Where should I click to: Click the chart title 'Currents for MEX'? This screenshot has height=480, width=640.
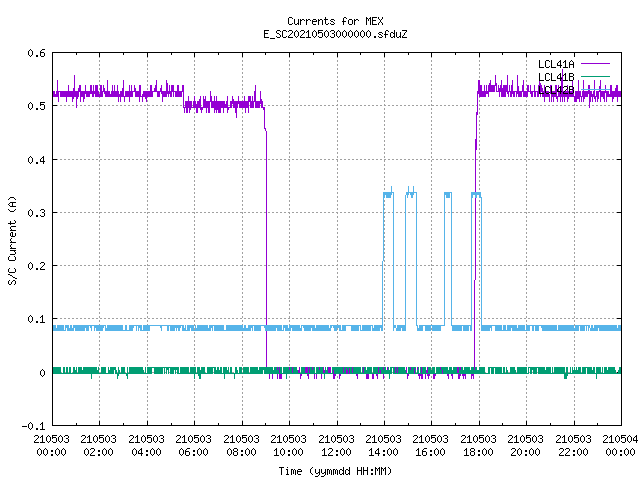335,21
